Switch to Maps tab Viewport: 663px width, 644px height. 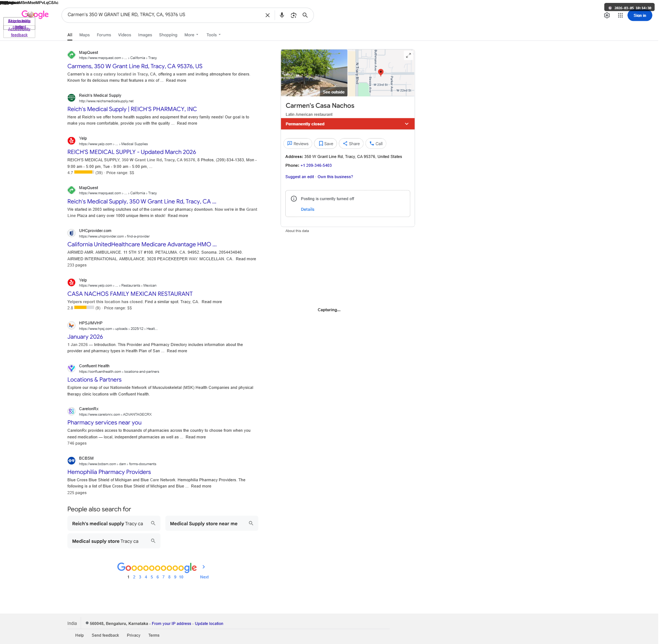pyautogui.click(x=84, y=35)
